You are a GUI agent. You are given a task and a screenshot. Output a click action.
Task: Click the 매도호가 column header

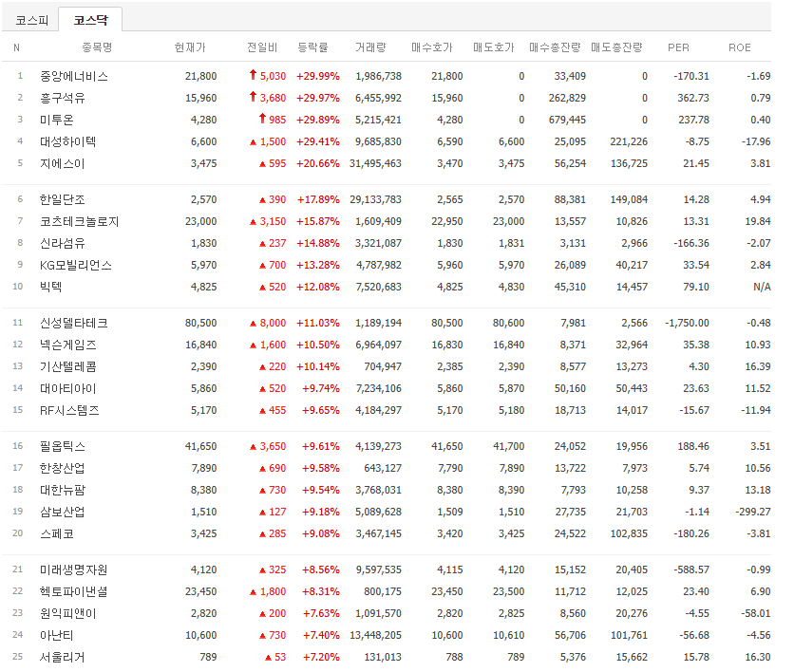(494, 47)
